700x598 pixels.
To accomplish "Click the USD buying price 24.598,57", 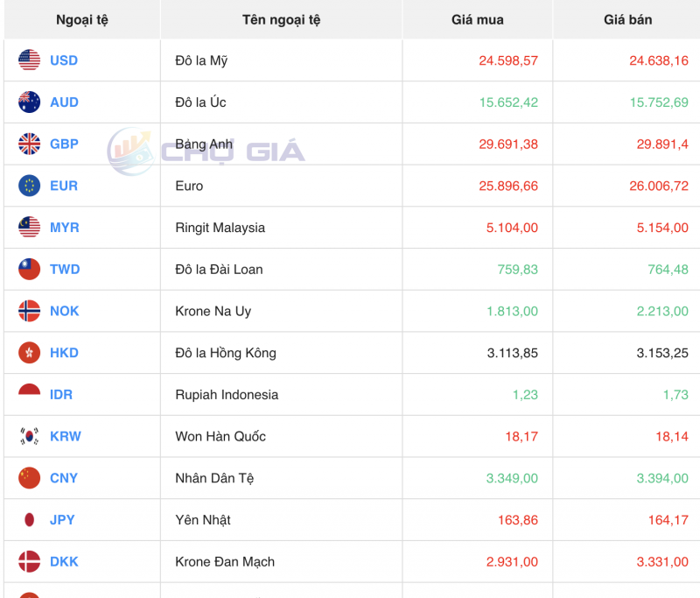I will click(507, 60).
